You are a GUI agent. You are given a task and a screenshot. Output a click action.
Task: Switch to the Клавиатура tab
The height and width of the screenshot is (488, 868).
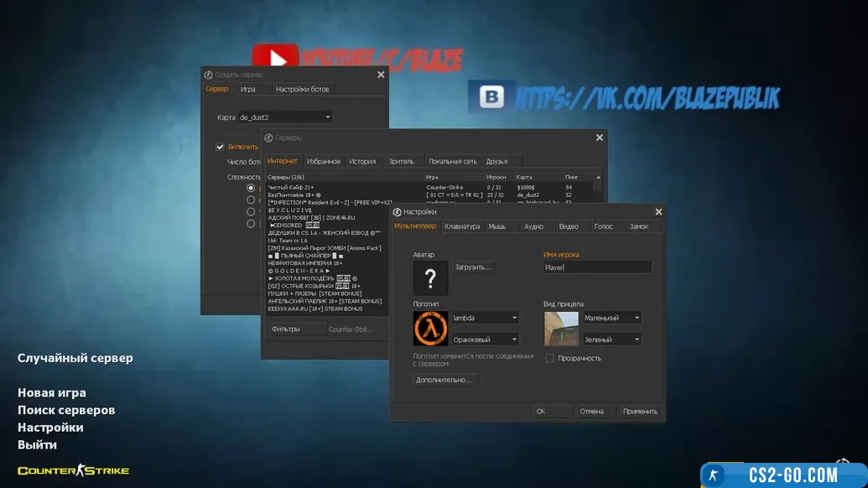[462, 226]
